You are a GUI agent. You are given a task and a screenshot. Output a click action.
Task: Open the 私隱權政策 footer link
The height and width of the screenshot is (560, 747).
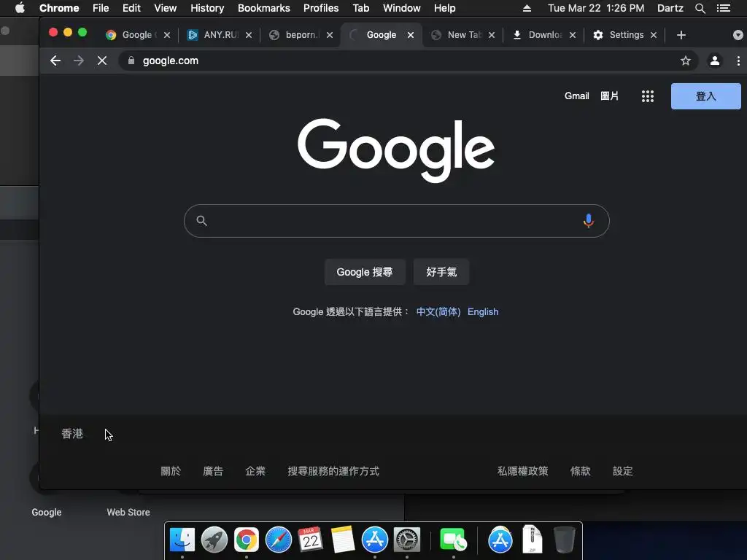click(522, 471)
